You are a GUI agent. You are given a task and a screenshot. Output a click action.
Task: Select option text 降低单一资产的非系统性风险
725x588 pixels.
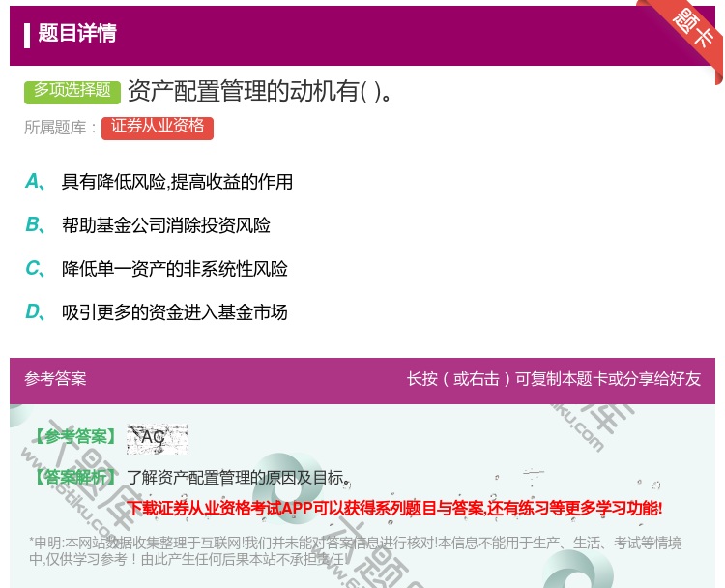coord(174,269)
